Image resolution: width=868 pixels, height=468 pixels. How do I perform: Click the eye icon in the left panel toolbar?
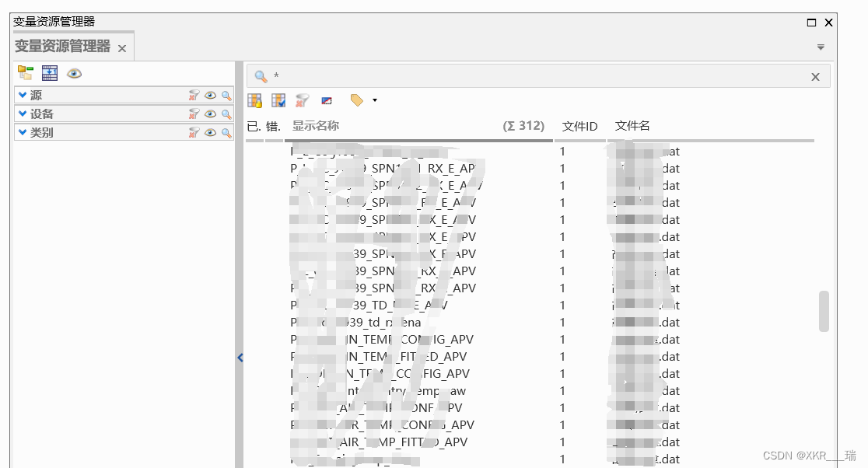(72, 72)
